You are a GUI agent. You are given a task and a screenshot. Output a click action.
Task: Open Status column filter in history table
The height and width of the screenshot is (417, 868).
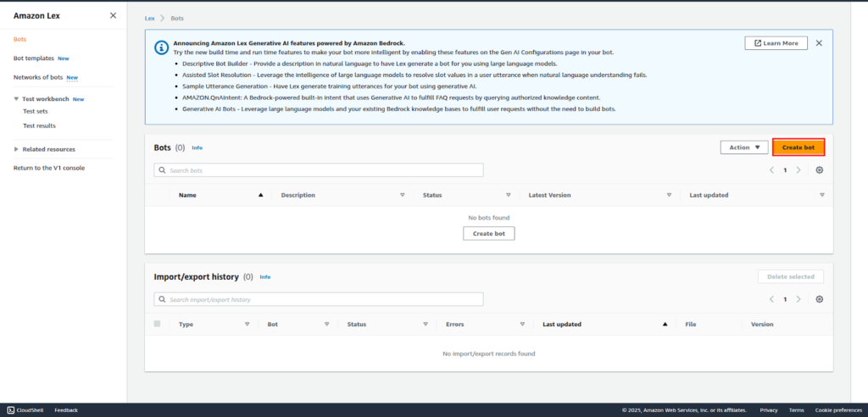tap(426, 324)
